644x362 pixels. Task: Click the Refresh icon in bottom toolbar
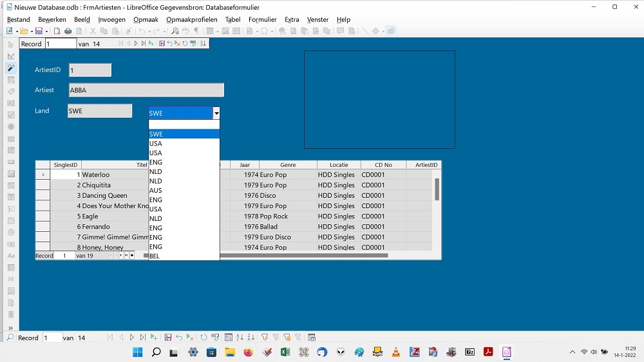pos(204,338)
